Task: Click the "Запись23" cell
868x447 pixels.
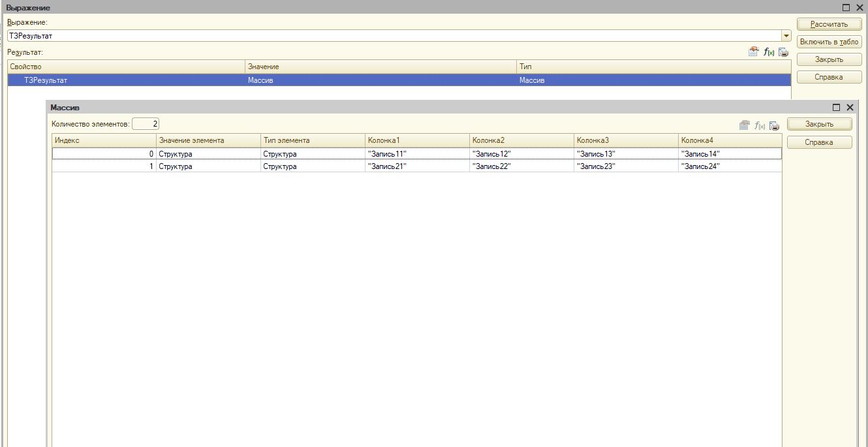Action: pos(626,166)
